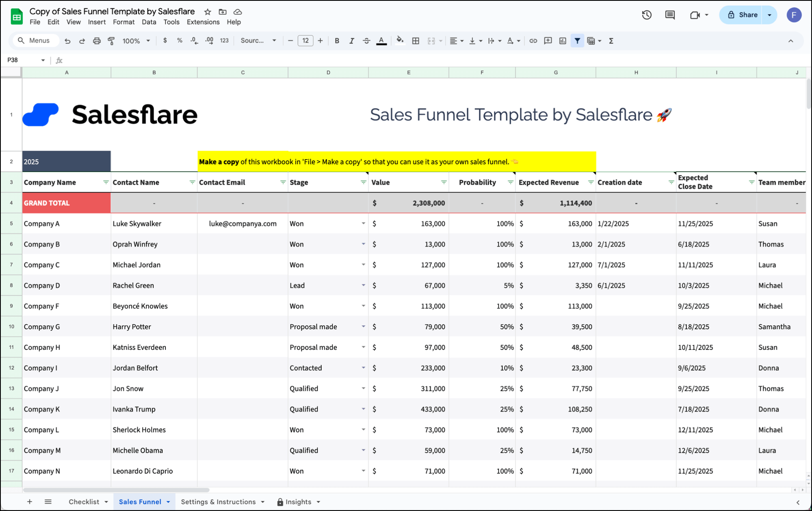The width and height of the screenshot is (812, 511).
Task: Toggle bold formatting
Action: coord(337,41)
